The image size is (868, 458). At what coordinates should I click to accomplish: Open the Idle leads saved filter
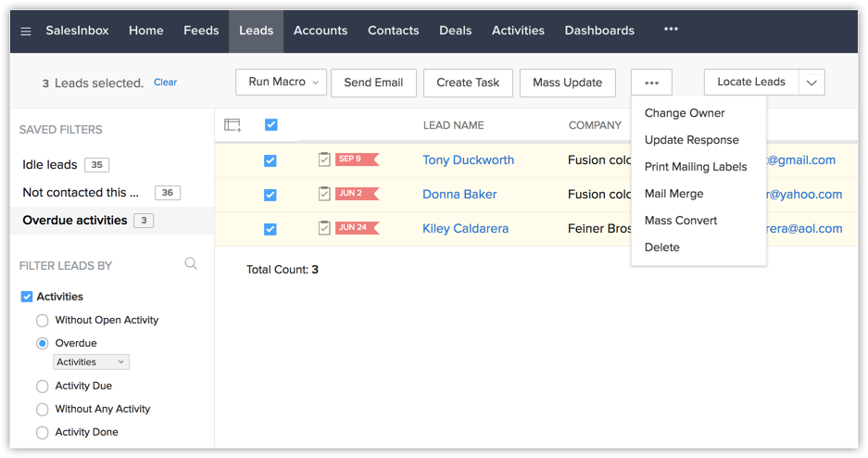coord(50,165)
